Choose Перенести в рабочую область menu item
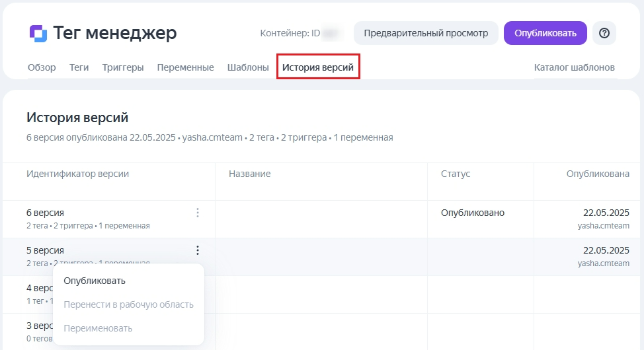Image resolution: width=644 pixels, height=350 pixels. click(128, 304)
